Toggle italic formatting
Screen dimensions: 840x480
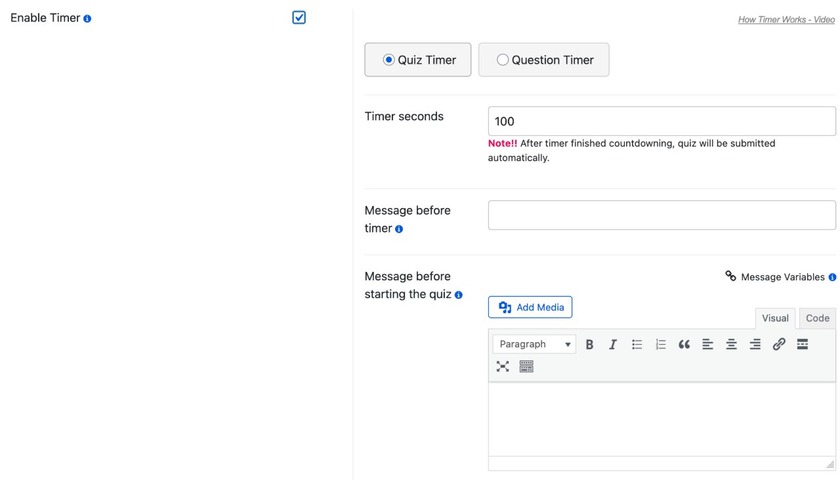tap(613, 344)
